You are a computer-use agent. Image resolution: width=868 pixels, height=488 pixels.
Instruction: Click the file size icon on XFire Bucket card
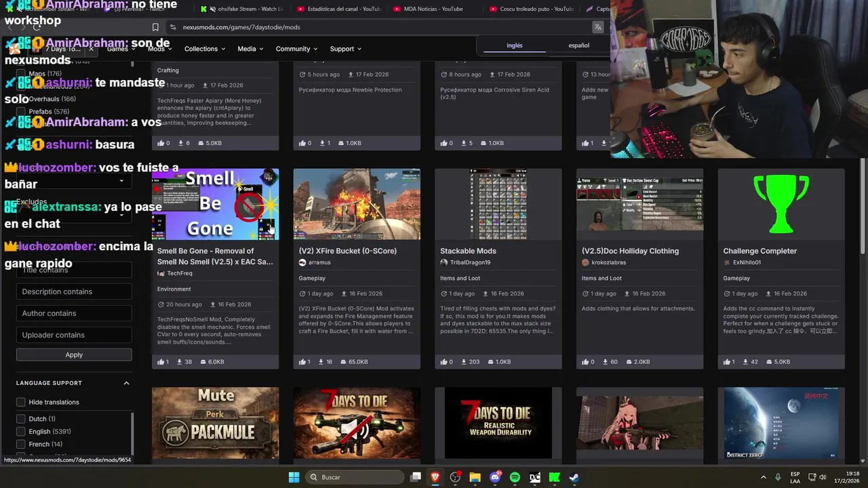click(342, 362)
